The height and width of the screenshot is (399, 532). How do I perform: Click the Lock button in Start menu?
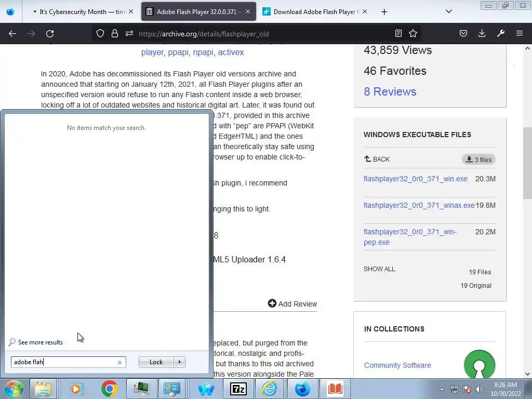[x=156, y=362]
